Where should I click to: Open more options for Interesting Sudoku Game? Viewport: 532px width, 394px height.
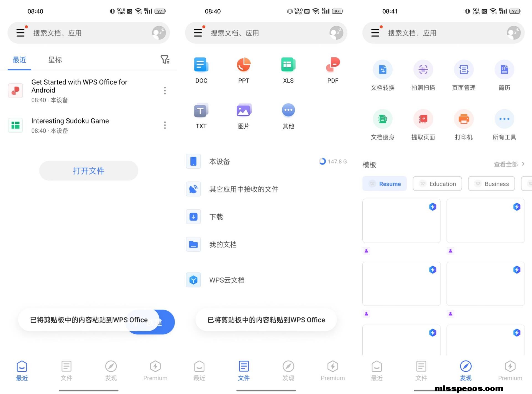[165, 125]
